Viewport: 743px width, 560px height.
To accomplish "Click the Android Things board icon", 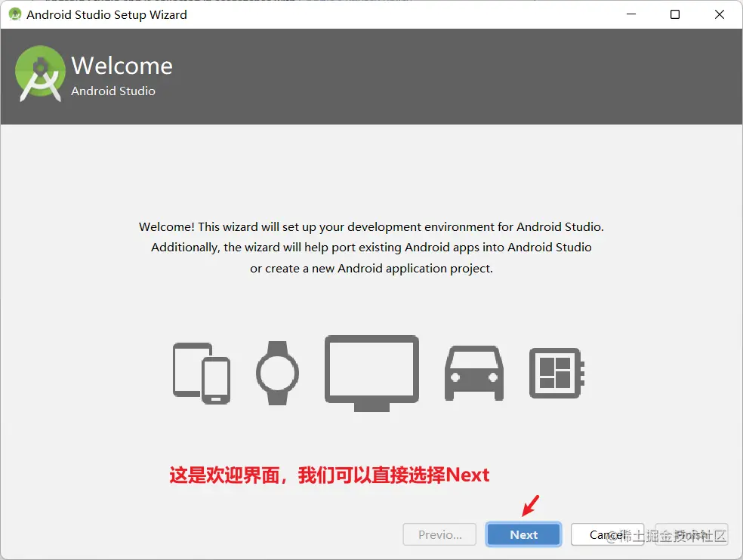I will click(x=556, y=373).
